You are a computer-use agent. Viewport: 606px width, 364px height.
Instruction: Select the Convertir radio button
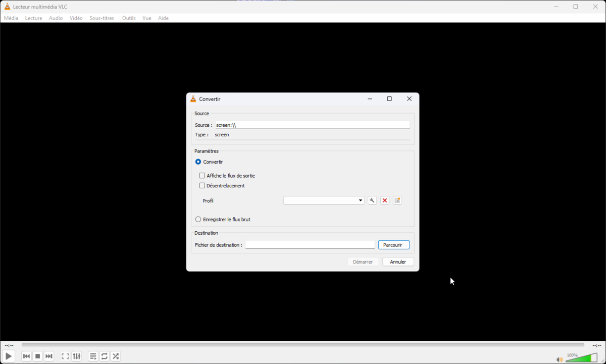click(x=198, y=162)
